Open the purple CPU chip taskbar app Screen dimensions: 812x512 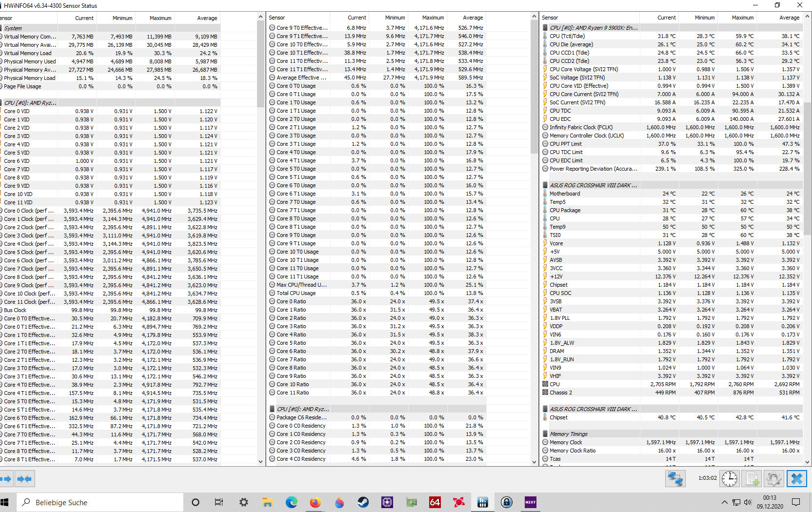(387, 502)
